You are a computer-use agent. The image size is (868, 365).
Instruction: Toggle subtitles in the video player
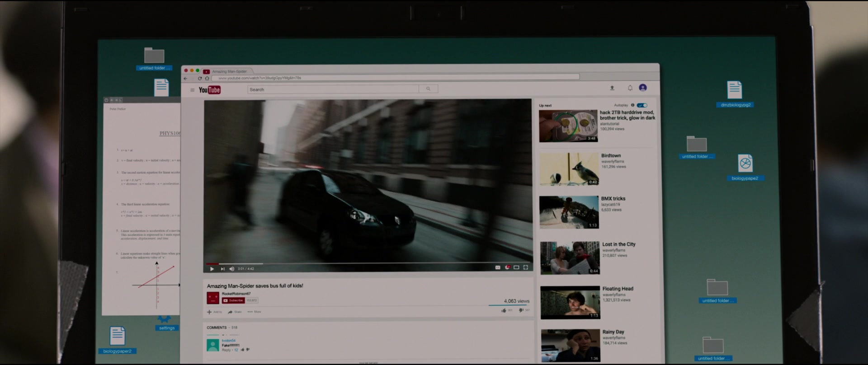tap(498, 267)
